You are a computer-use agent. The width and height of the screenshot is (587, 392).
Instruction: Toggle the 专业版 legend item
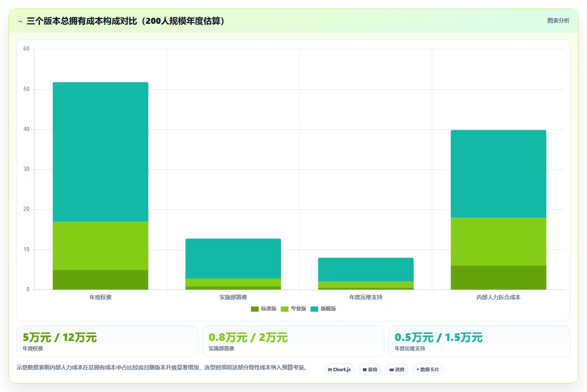(293, 309)
